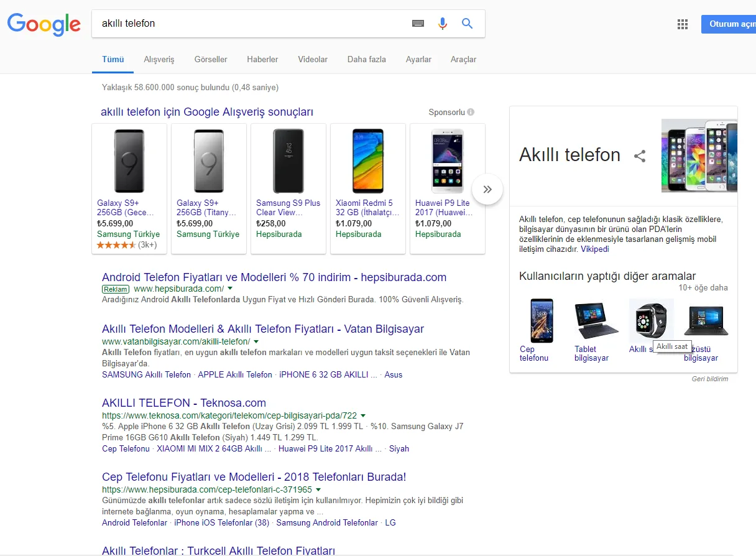Viewport: 756px width, 556px height.
Task: Open the laptop related search thumbnail
Action: pyautogui.click(x=706, y=320)
